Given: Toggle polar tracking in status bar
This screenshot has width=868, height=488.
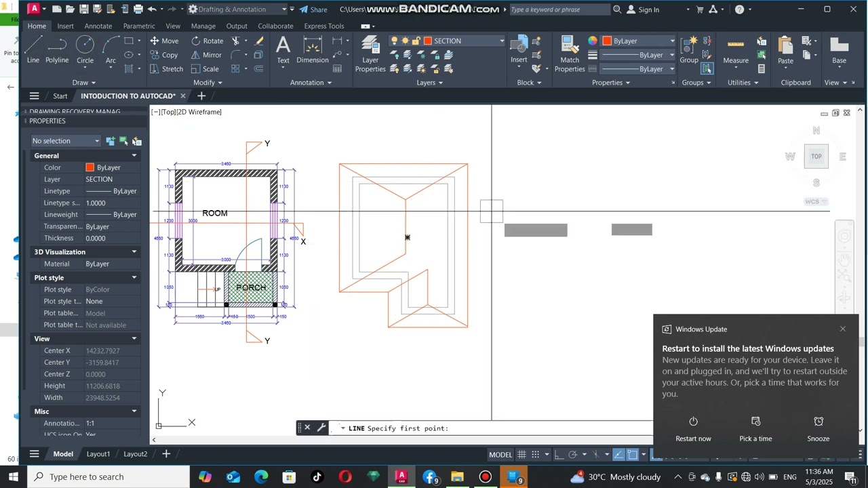Looking at the screenshot, I should click(573, 454).
